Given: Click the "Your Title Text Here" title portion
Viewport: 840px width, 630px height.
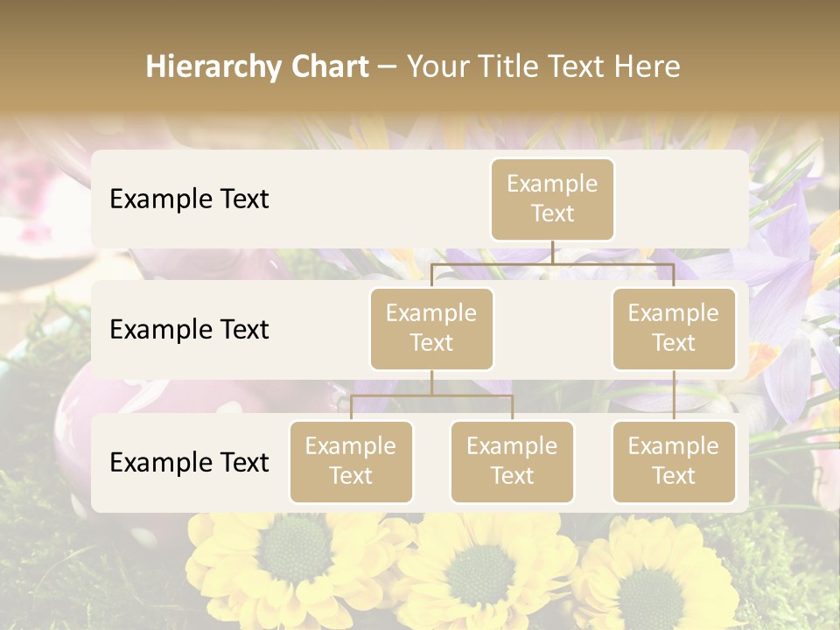Looking at the screenshot, I should click(543, 66).
